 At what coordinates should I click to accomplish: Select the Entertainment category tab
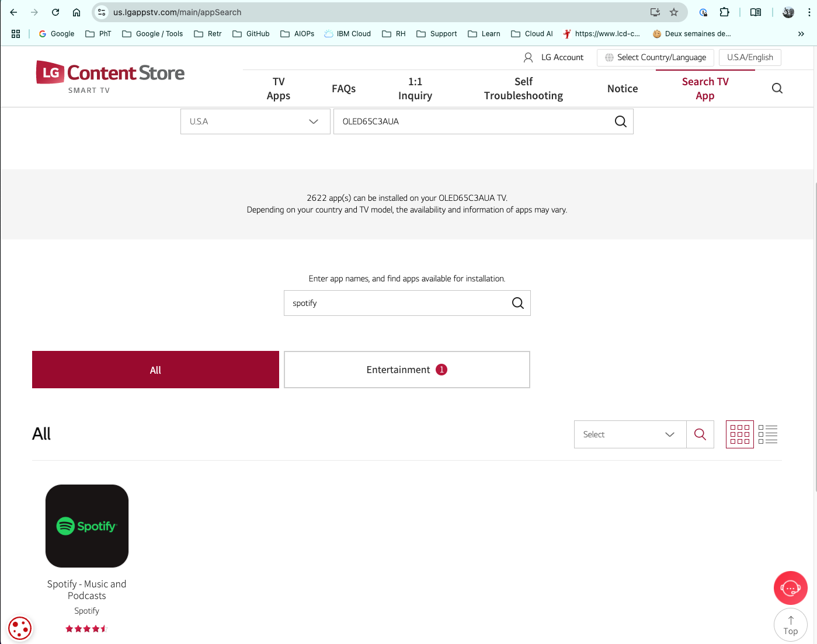click(x=407, y=370)
